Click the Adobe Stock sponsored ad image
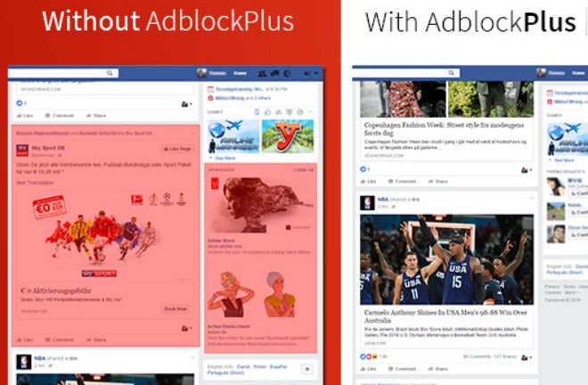 pos(261,204)
